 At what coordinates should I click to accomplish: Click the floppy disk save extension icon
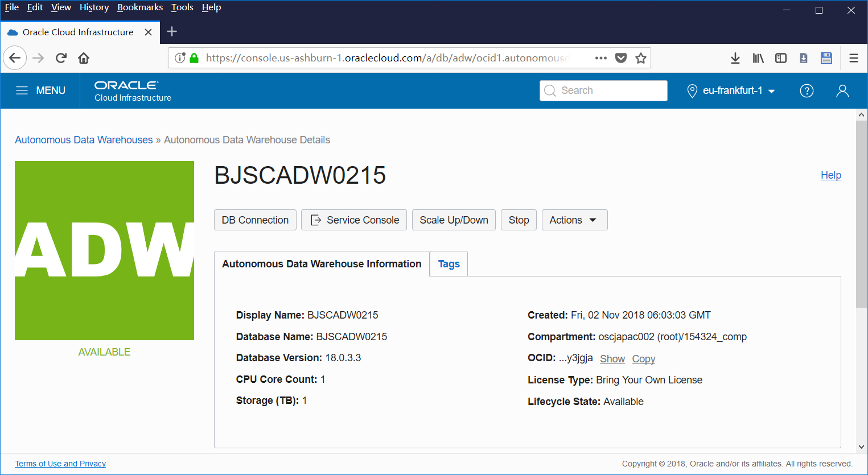point(826,58)
